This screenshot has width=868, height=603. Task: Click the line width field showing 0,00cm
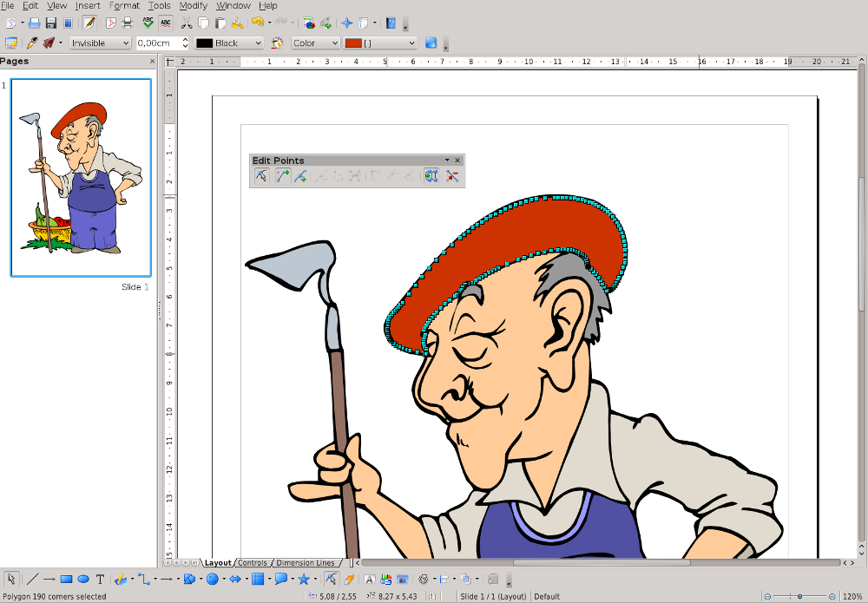158,43
